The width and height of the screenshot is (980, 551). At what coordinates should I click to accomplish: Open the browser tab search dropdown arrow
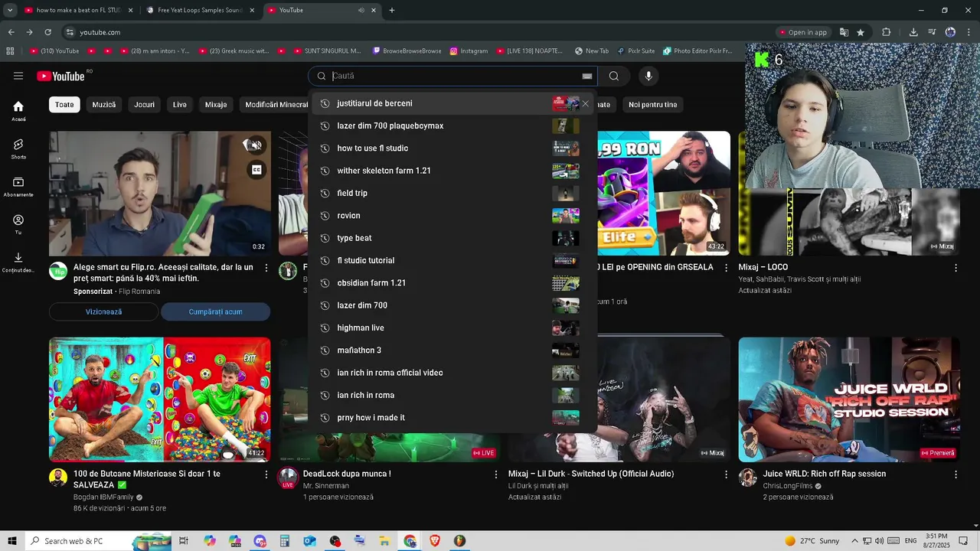(x=10, y=10)
